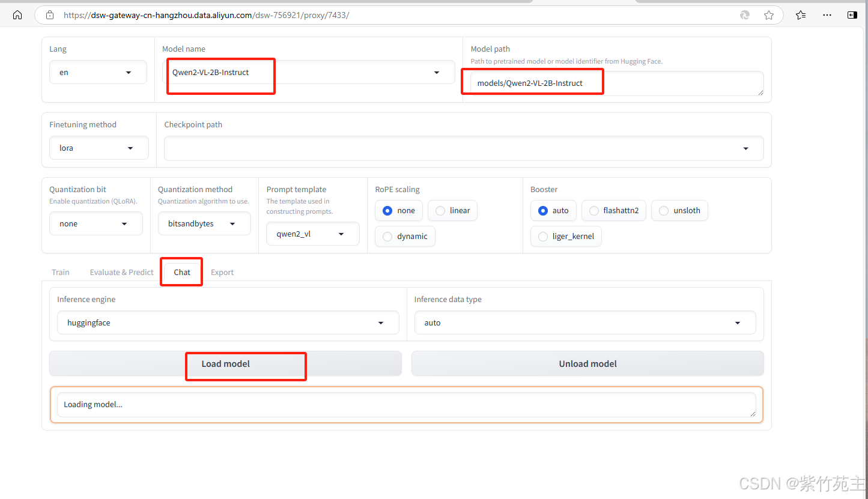Select 'none' for RoPE scaling
The image size is (868, 499).
point(399,211)
